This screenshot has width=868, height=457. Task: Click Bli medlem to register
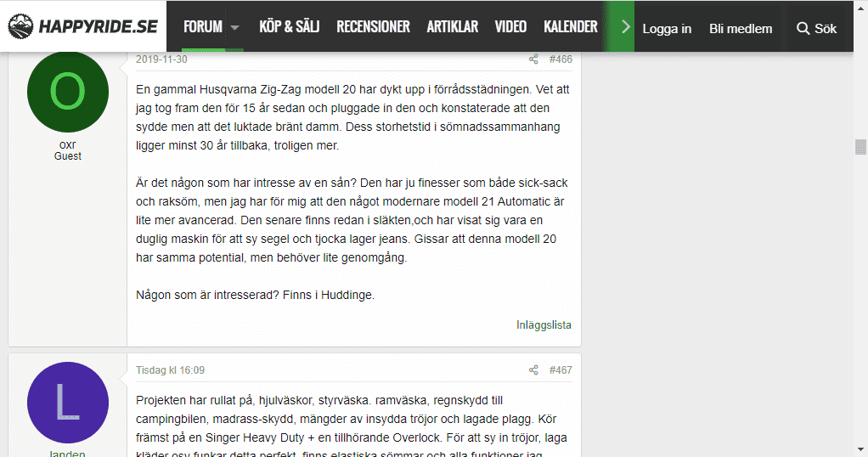click(x=741, y=29)
